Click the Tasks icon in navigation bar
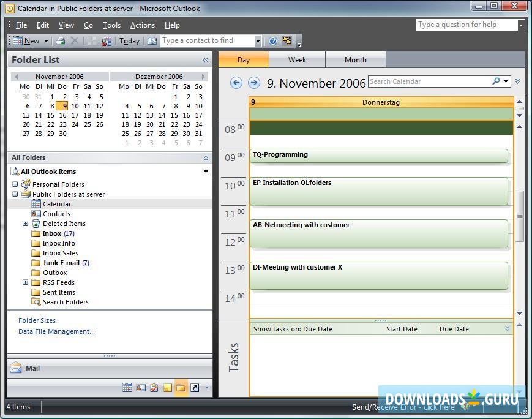This screenshot has width=532, height=419. pos(154,387)
